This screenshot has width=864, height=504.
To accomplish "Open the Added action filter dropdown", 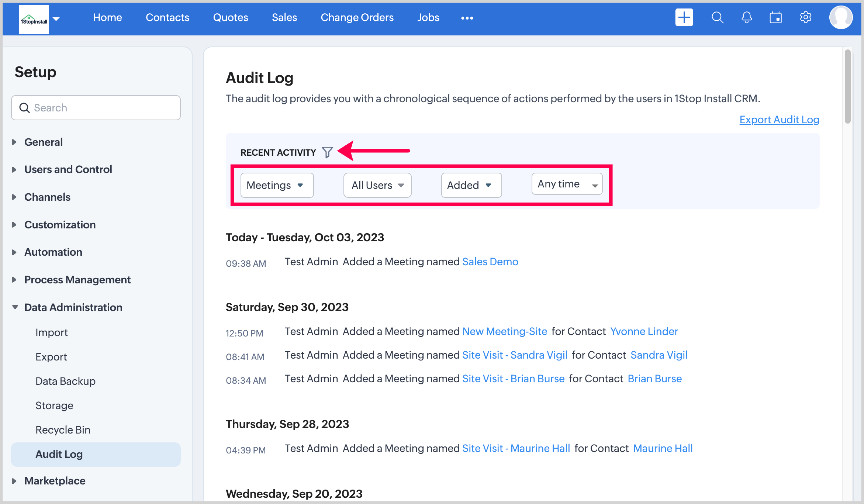I will [471, 185].
